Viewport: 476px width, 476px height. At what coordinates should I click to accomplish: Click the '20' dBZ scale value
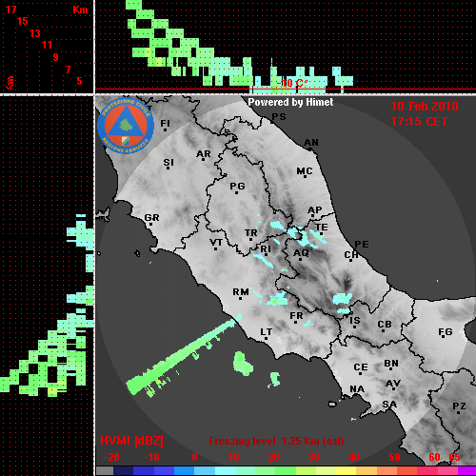tap(273, 457)
